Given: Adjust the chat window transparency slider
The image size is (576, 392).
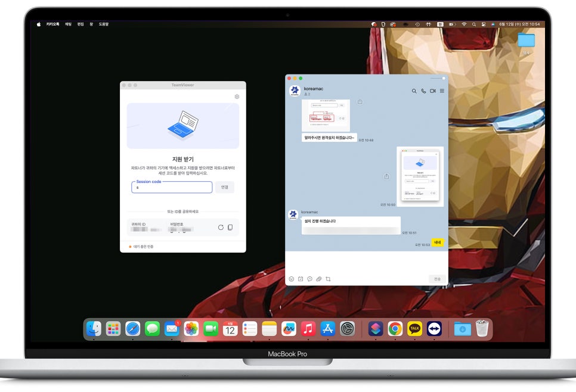Looking at the screenshot, I should pyautogui.click(x=438, y=78).
